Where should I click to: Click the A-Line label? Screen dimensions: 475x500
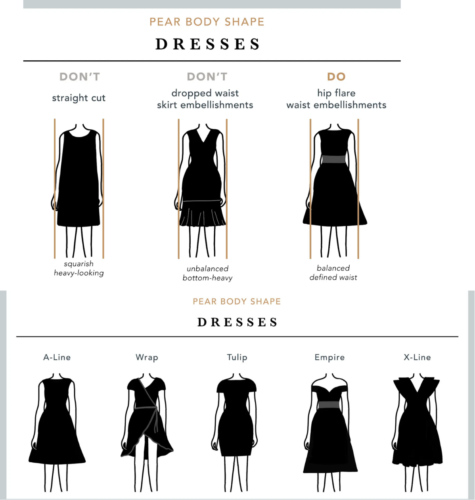pyautogui.click(x=57, y=357)
